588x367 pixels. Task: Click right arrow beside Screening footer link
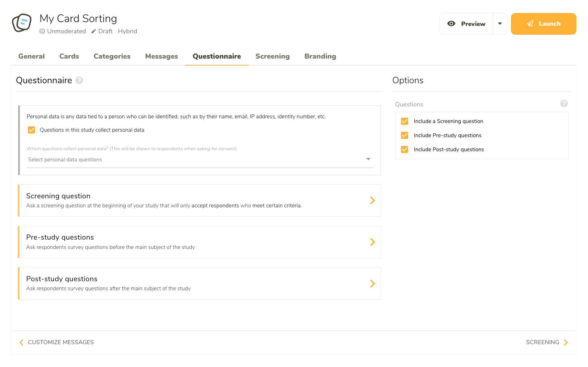[566, 342]
